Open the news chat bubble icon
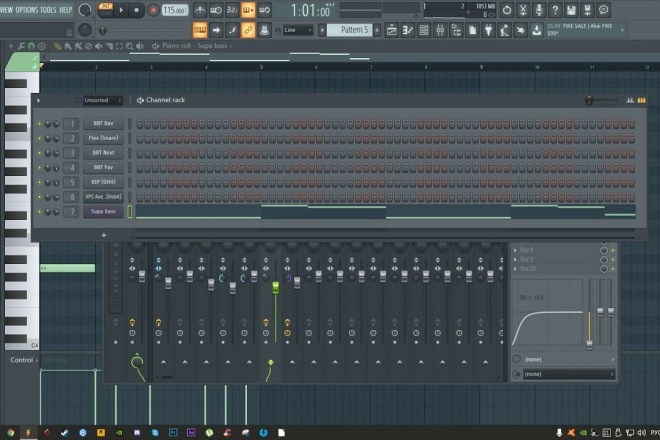 [603, 10]
